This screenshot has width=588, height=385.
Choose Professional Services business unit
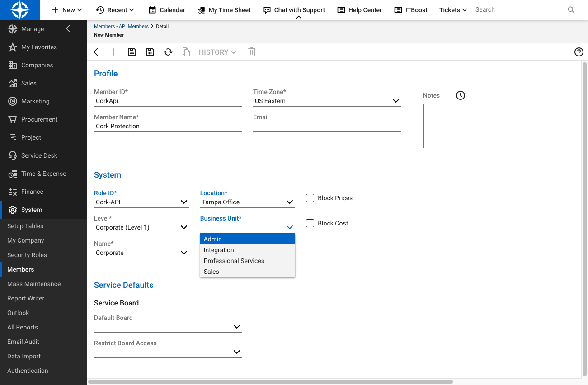(x=248, y=261)
